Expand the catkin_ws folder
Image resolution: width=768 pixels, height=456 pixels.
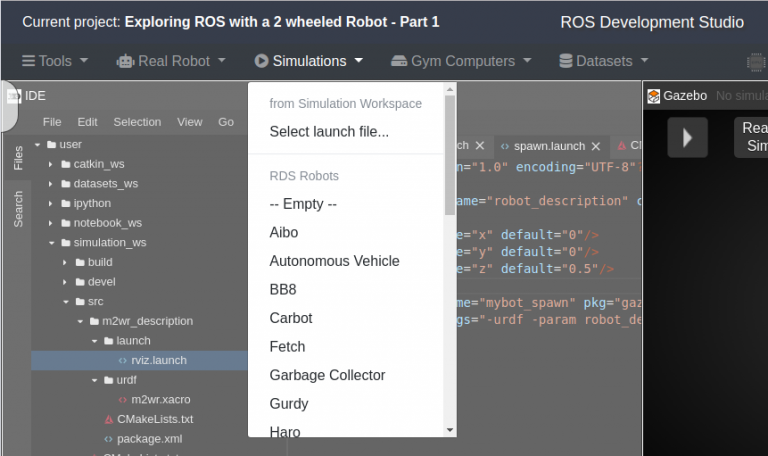pos(50,164)
